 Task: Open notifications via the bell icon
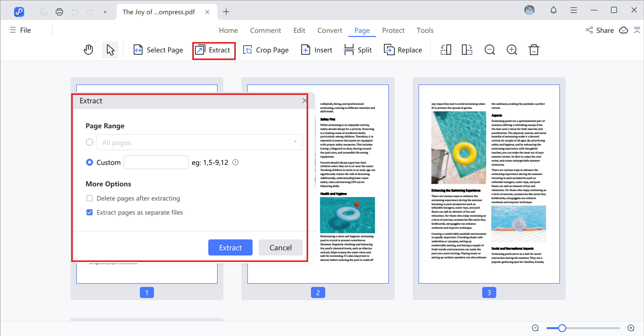coord(553,10)
